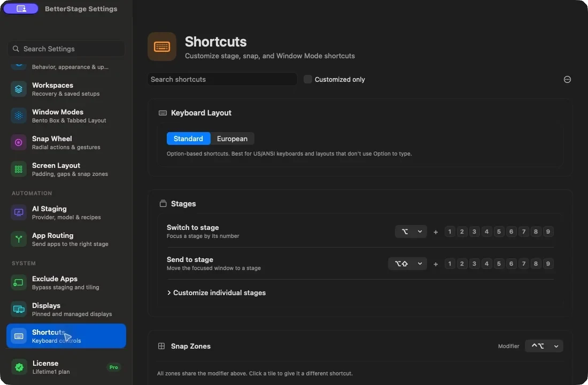588x385 pixels.
Task: Enable the Customized only checkbox
Action: pyautogui.click(x=307, y=79)
